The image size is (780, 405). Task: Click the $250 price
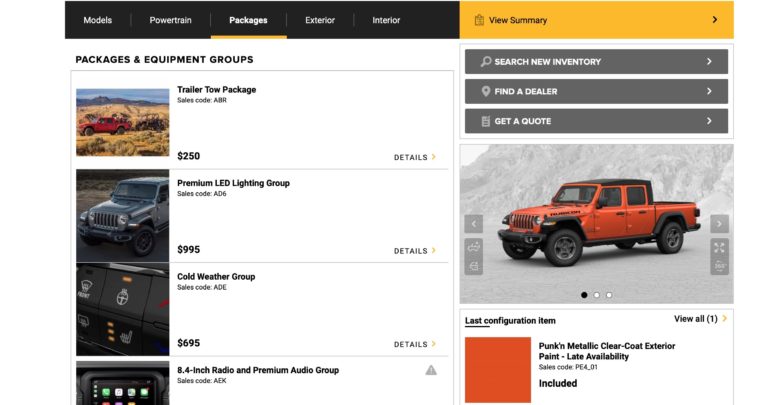189,156
